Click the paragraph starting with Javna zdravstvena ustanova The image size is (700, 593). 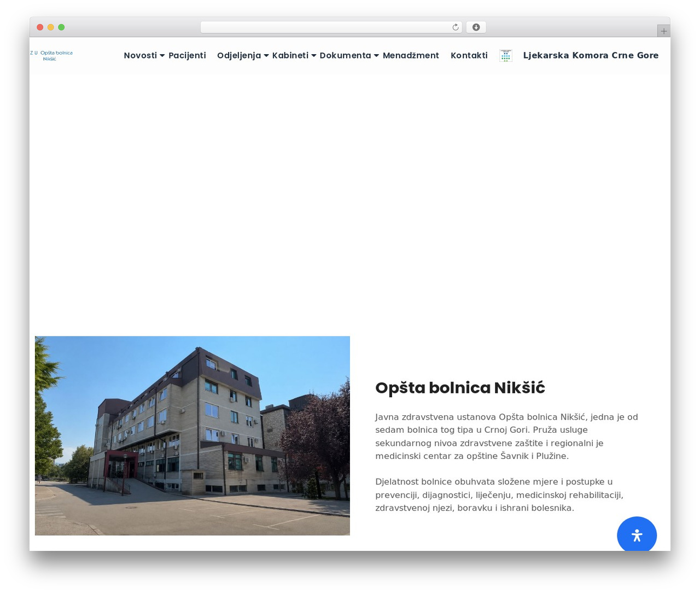click(x=507, y=437)
